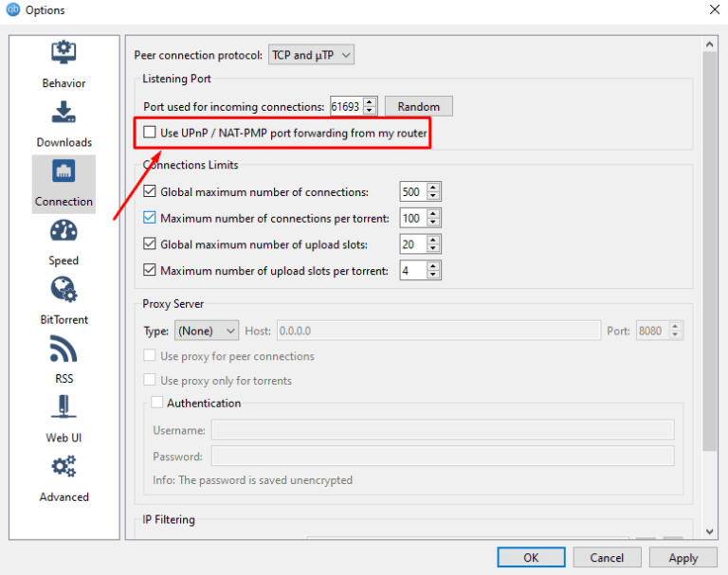Toggle the Authentication checkbox
This screenshot has height=575, width=728.
pos(157,403)
